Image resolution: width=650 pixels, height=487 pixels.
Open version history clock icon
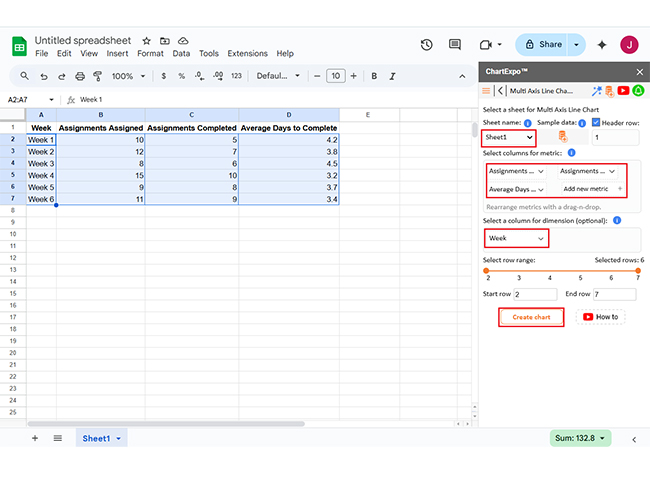[x=427, y=45]
